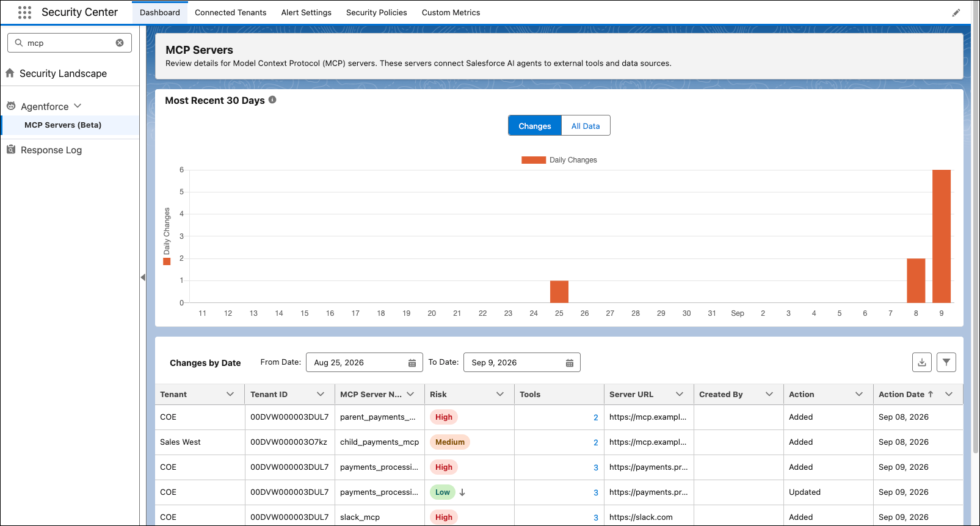
Task: Open the To Date calendar picker
Action: pos(570,363)
